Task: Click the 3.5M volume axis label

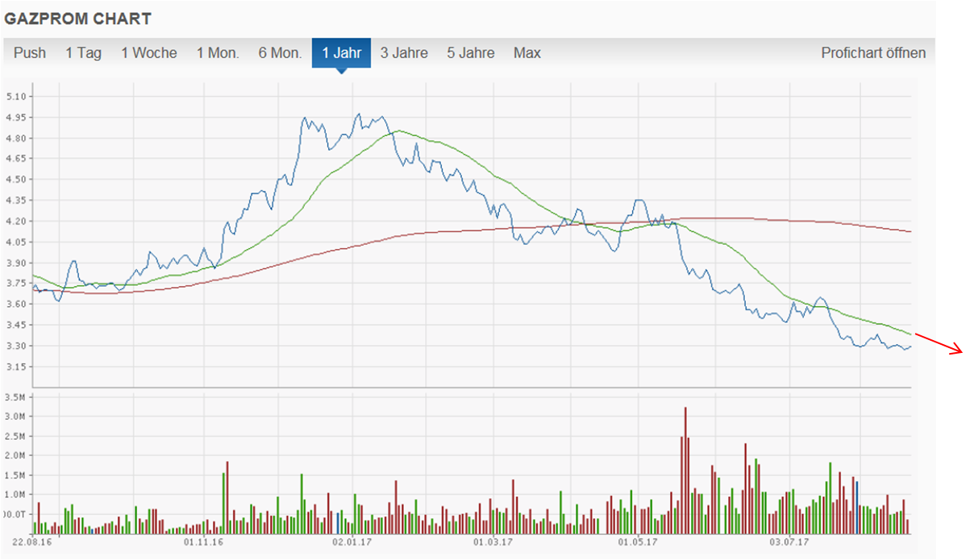Action: tap(16, 397)
